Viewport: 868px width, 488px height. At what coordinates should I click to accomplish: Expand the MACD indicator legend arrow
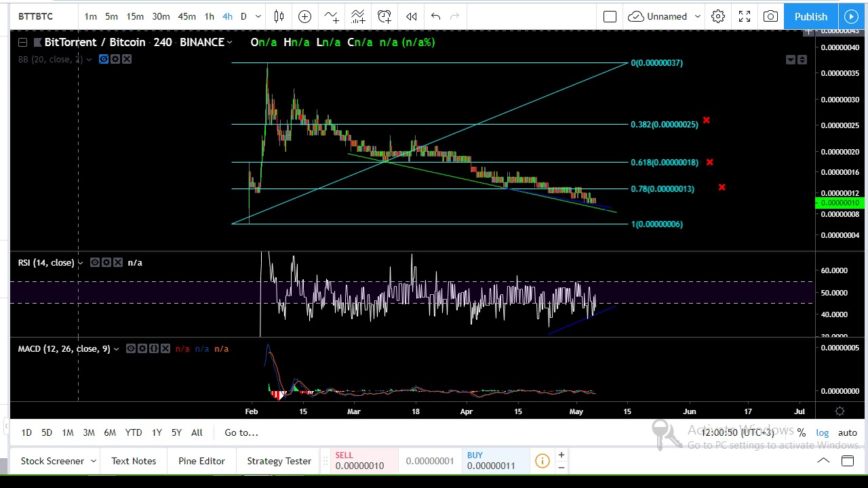pyautogui.click(x=116, y=349)
